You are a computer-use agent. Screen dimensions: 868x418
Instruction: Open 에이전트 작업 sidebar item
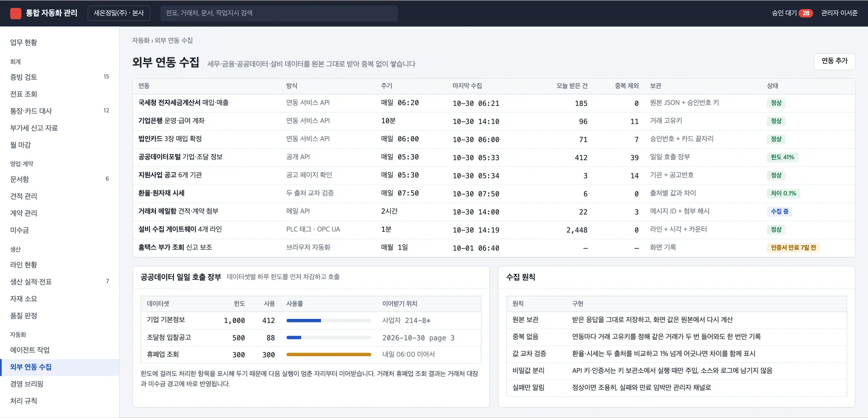click(60, 350)
